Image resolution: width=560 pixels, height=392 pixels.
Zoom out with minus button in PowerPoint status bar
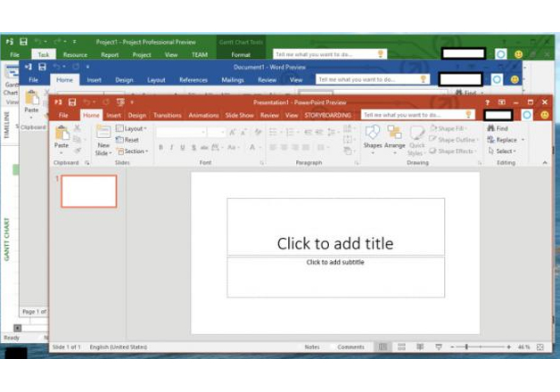coord(452,347)
